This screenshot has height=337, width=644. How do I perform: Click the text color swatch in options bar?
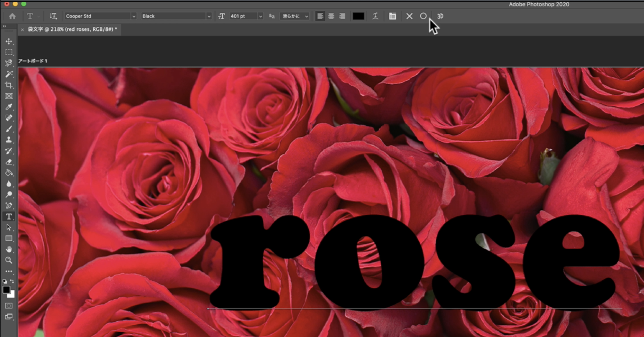(358, 16)
